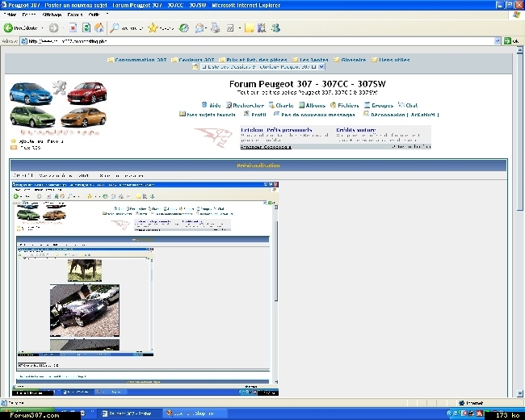Click the orange Peugeot 307 CC car image

click(x=83, y=117)
